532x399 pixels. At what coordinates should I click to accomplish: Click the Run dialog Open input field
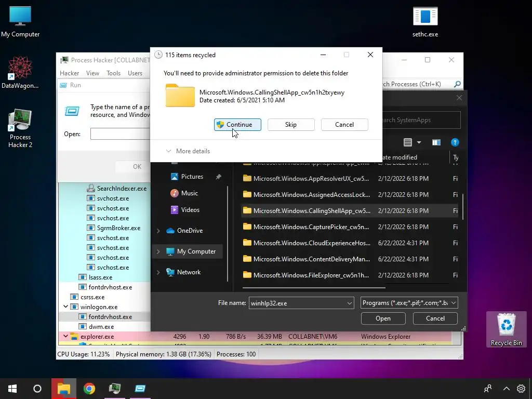pos(120,134)
